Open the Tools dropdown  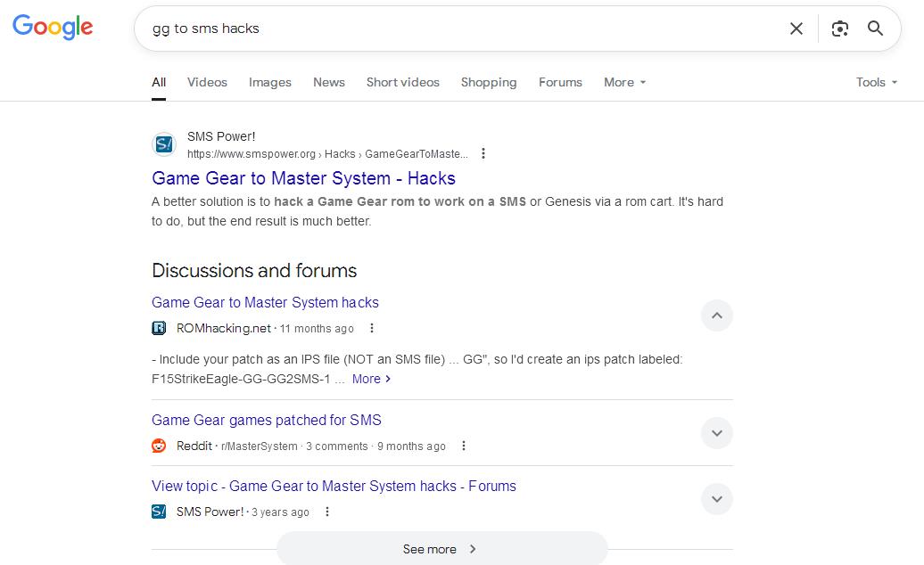tap(876, 82)
